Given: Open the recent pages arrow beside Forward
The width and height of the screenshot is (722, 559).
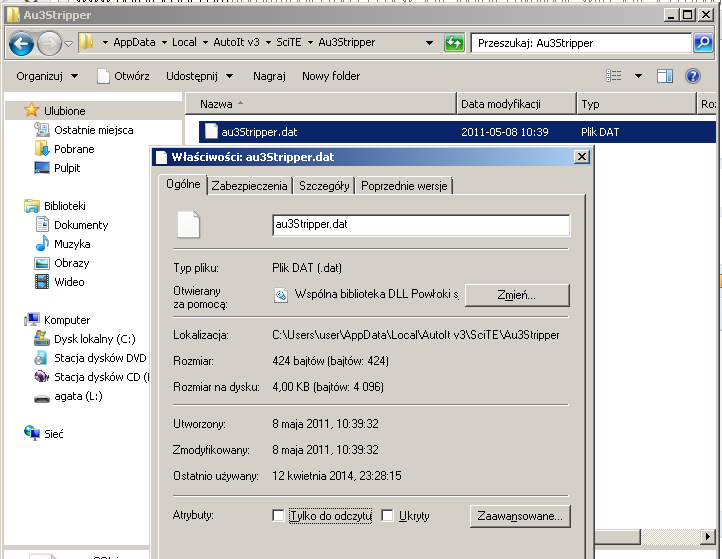Looking at the screenshot, I should point(69,44).
